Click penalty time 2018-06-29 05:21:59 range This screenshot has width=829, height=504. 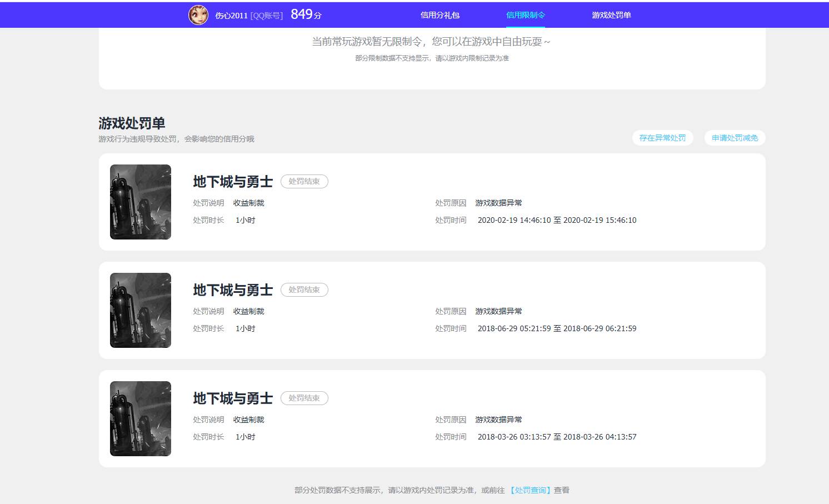(x=557, y=328)
